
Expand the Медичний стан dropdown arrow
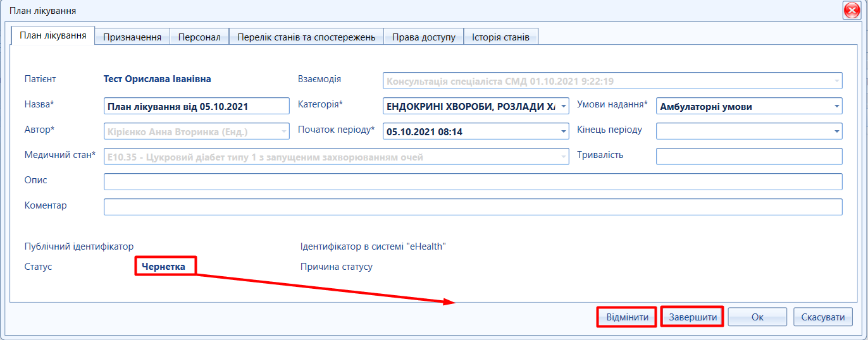564,156
